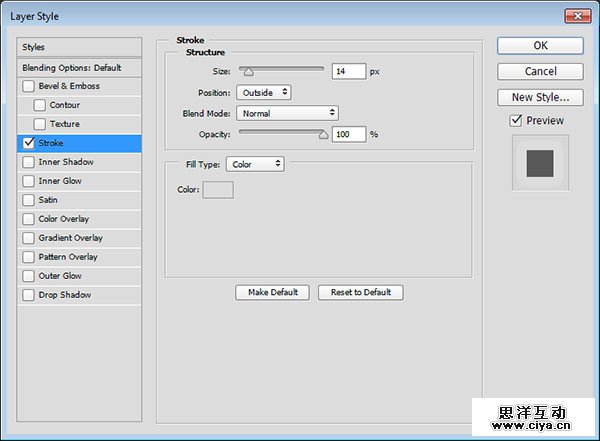Image resolution: width=600 pixels, height=441 pixels.
Task: Enable the Bevel & Emboss checkbox
Action: (28, 86)
